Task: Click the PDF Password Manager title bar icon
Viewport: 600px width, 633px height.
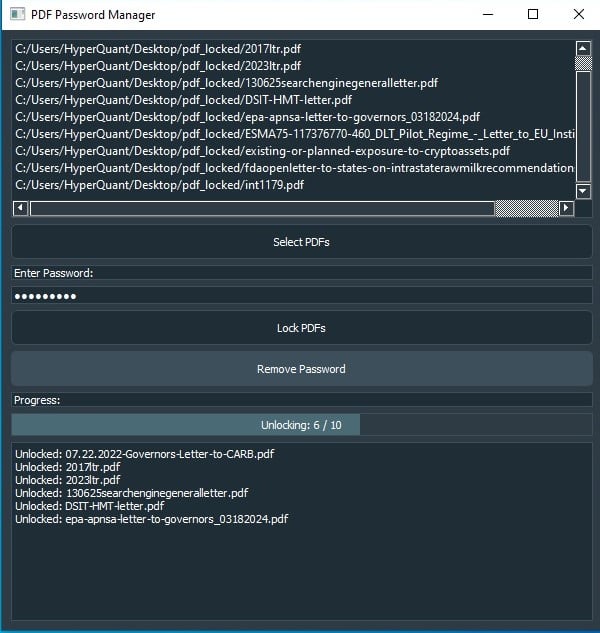Action: click(x=17, y=15)
